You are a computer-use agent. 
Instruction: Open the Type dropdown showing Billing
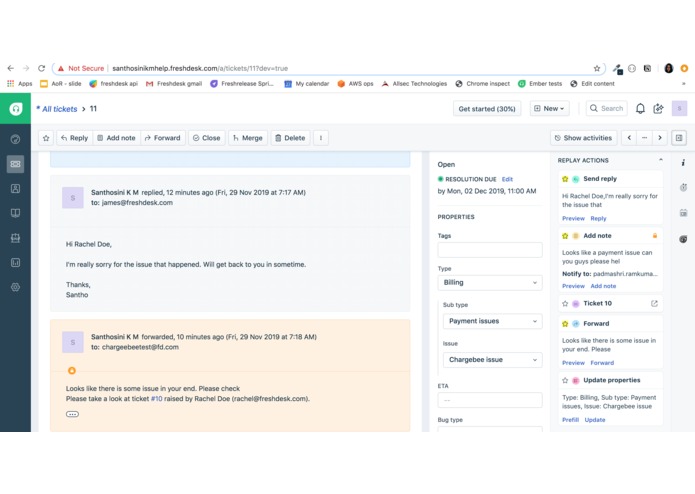pyautogui.click(x=490, y=283)
